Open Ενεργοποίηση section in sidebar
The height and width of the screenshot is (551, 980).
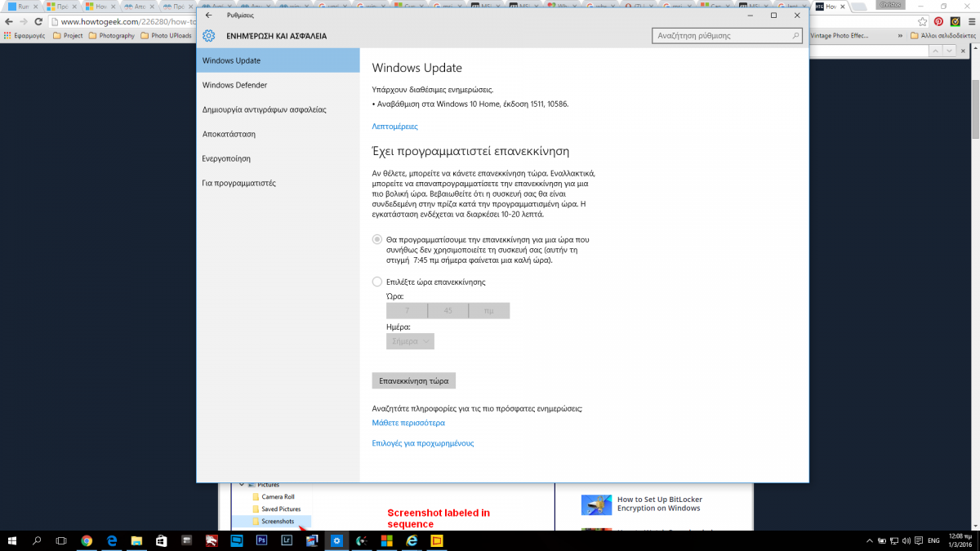pyautogui.click(x=278, y=158)
